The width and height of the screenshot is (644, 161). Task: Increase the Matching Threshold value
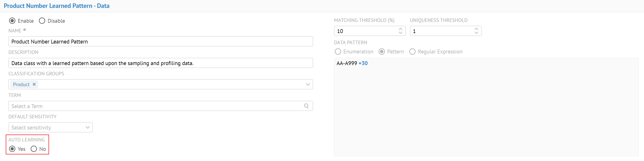[401, 29]
